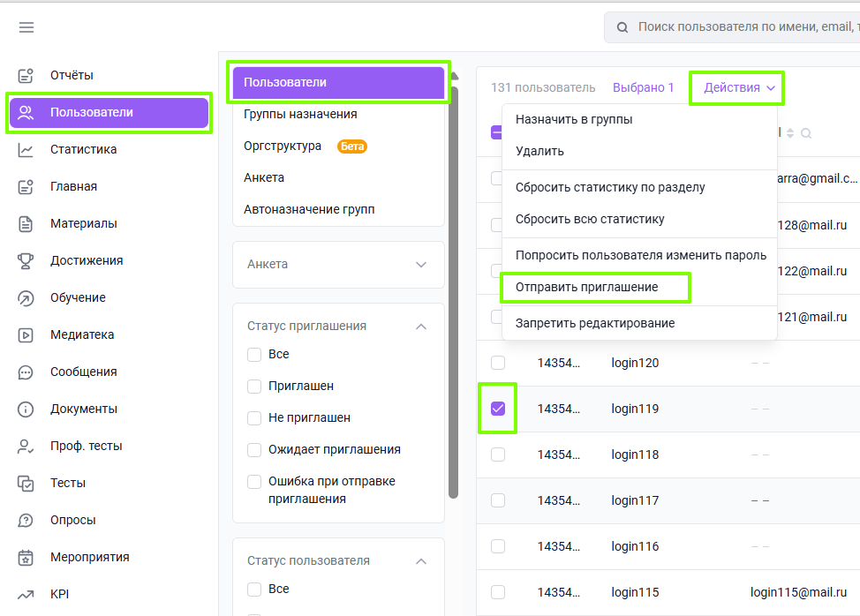
Task: Expand the Анкета filter dropdown
Action: click(x=338, y=265)
